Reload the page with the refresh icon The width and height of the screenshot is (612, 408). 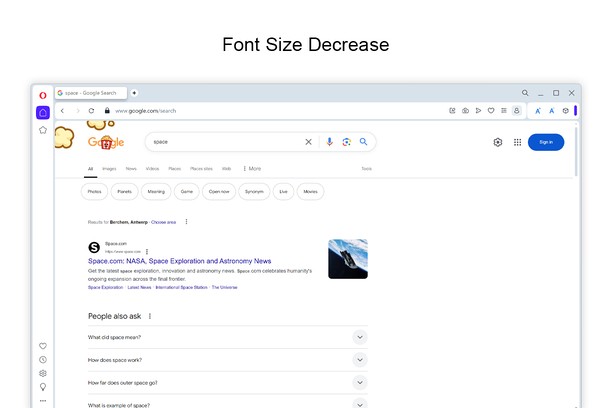91,111
